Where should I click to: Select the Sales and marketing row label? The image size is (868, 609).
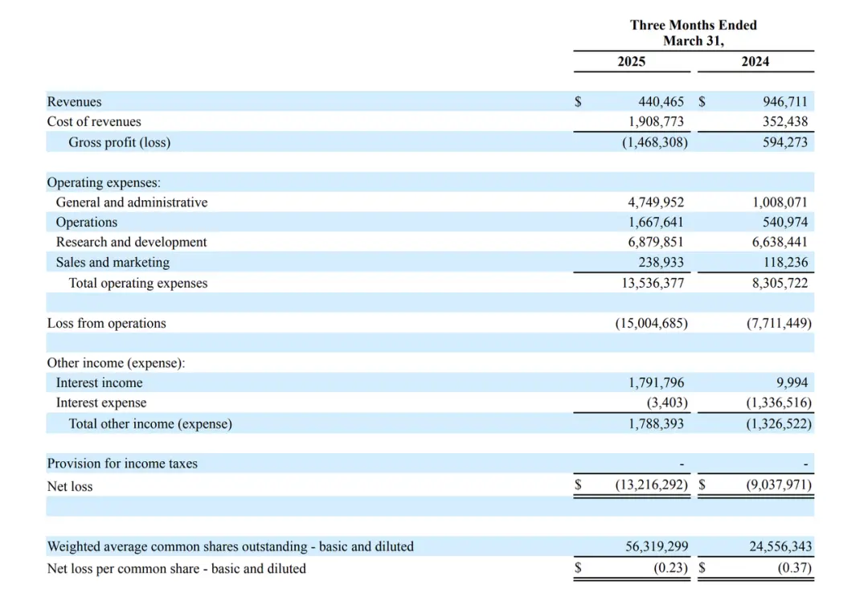[x=113, y=263]
